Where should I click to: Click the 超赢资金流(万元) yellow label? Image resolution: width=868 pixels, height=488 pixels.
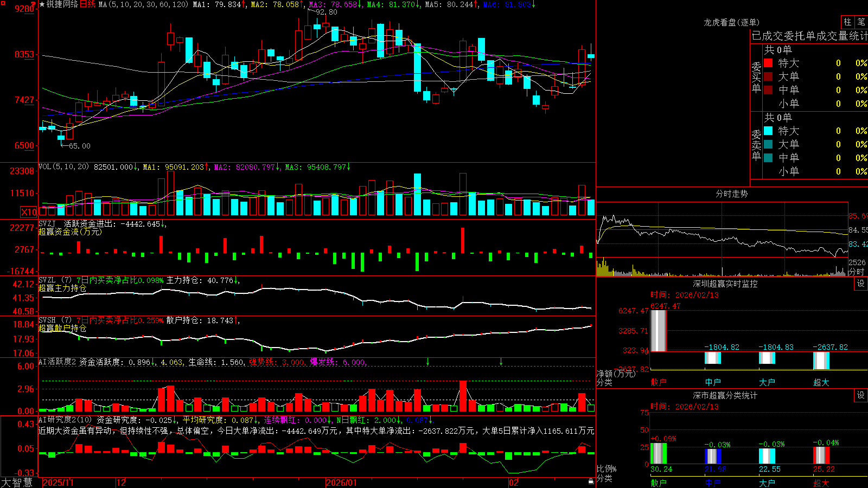pos(70,232)
